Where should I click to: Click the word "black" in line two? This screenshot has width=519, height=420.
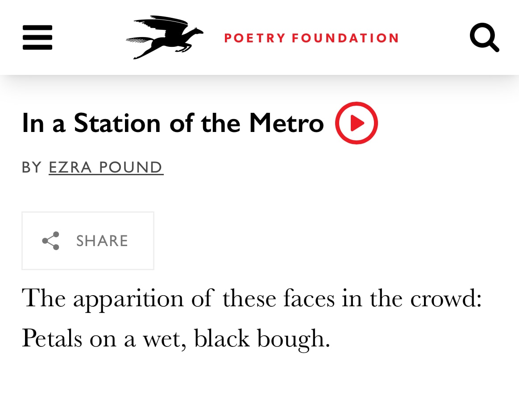[221, 338]
